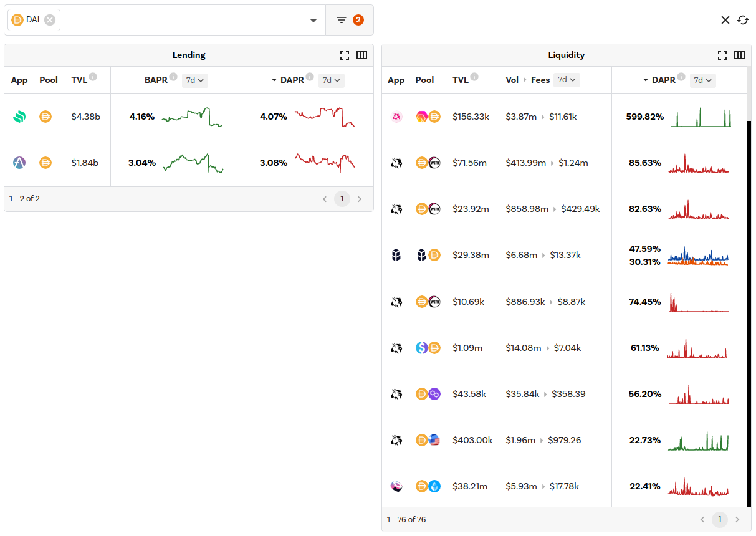Open the BAPR 7d period dropdown

pos(195,80)
